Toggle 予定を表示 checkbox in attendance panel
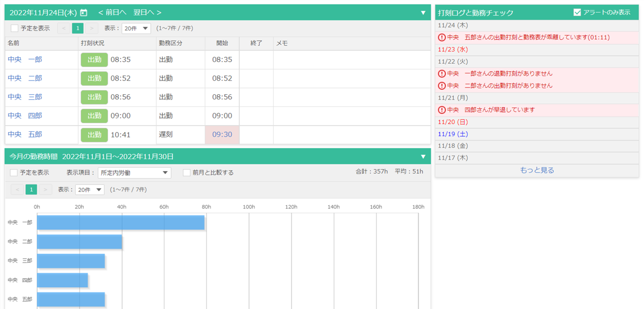 coord(14,28)
